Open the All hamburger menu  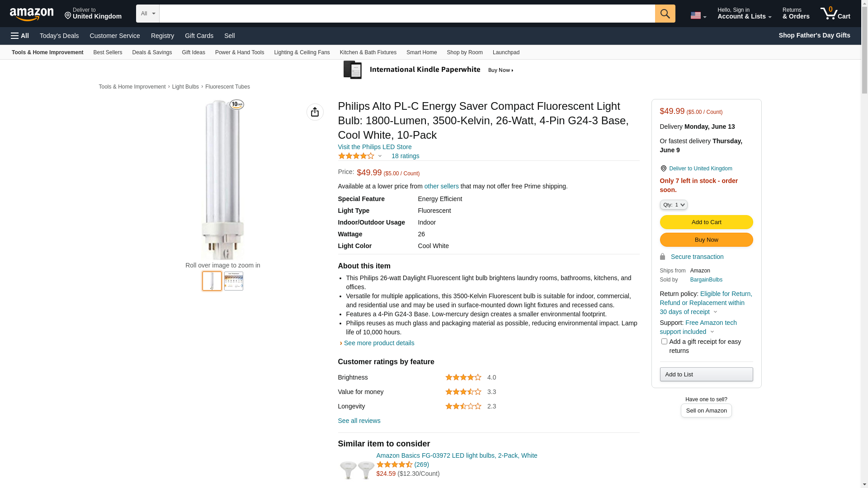click(20, 36)
